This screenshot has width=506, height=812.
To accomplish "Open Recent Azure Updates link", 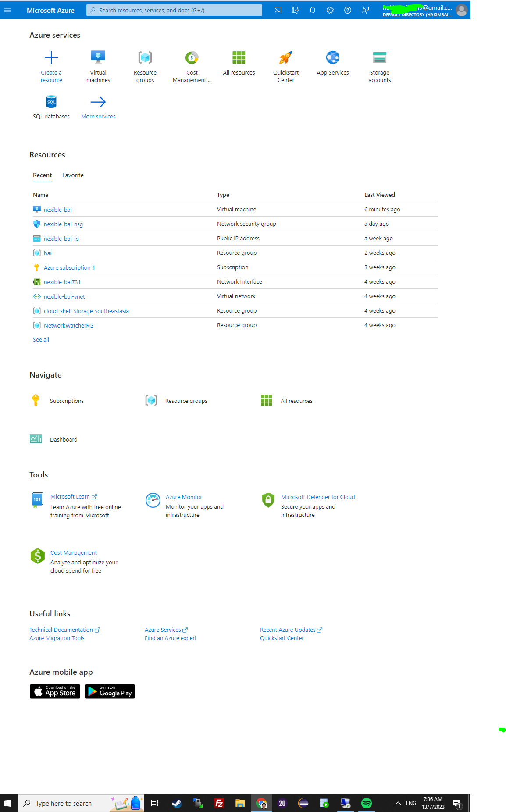I will click(291, 630).
